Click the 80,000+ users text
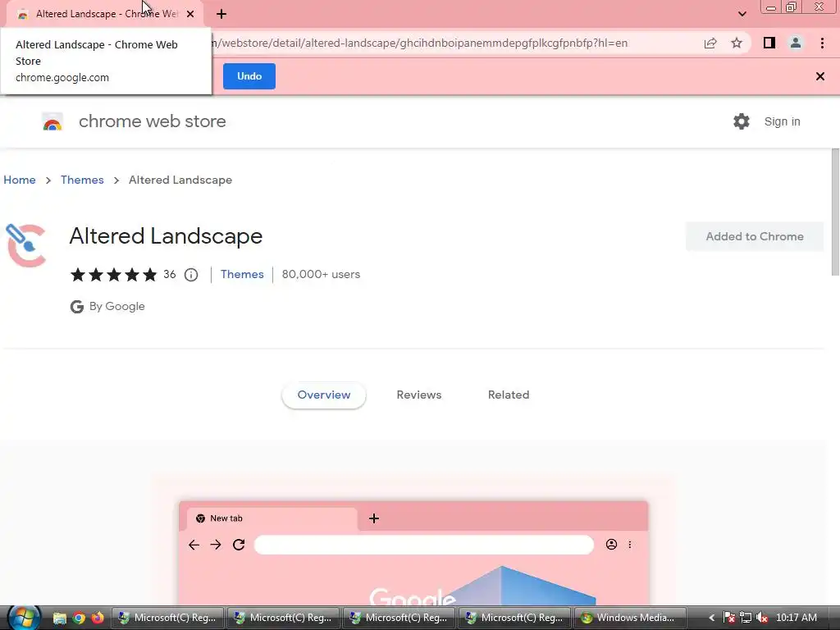840x630 pixels. click(x=321, y=274)
